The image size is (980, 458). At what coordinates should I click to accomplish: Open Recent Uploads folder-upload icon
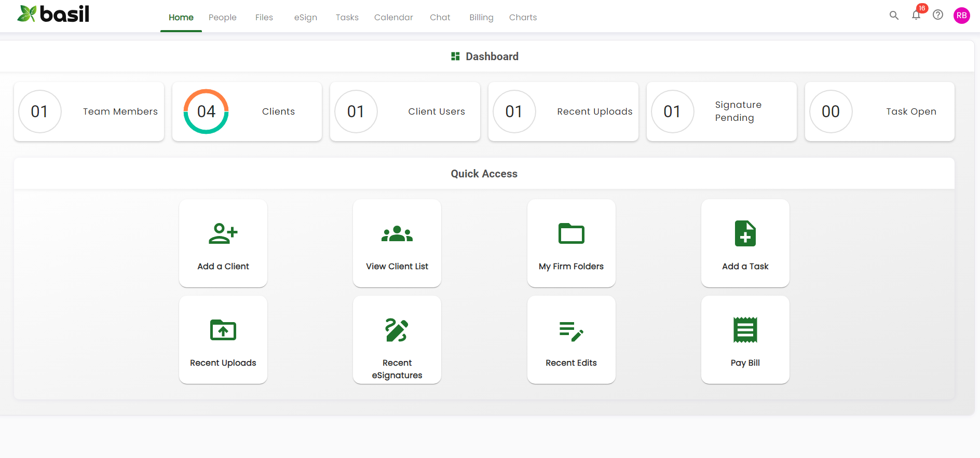pos(223,330)
